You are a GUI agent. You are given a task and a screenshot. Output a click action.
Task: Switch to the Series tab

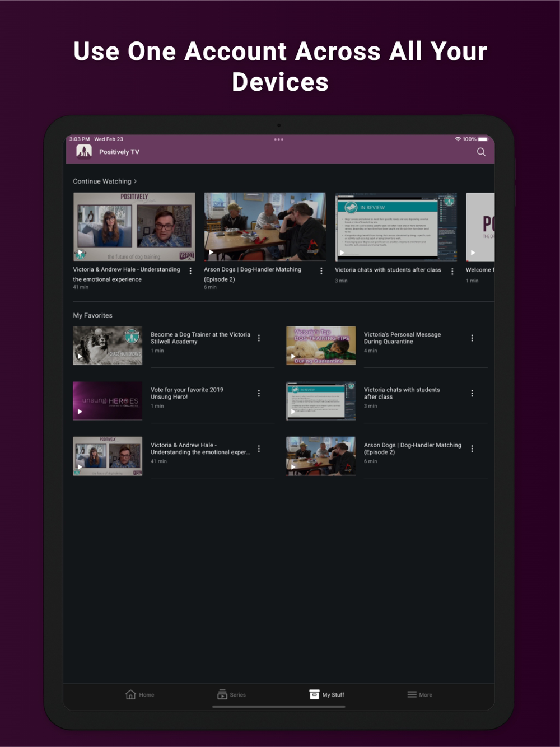pos(231,694)
